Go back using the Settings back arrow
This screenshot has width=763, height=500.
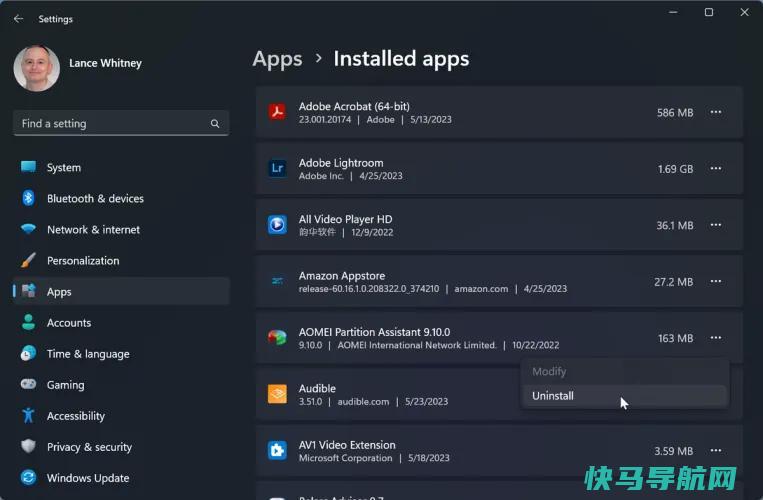point(18,18)
